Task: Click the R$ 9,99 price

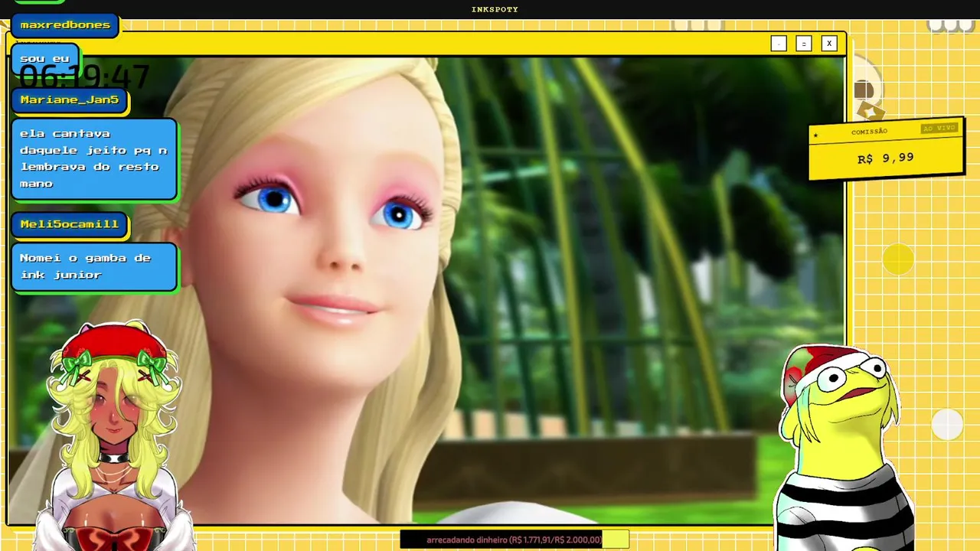Action: 886,158
